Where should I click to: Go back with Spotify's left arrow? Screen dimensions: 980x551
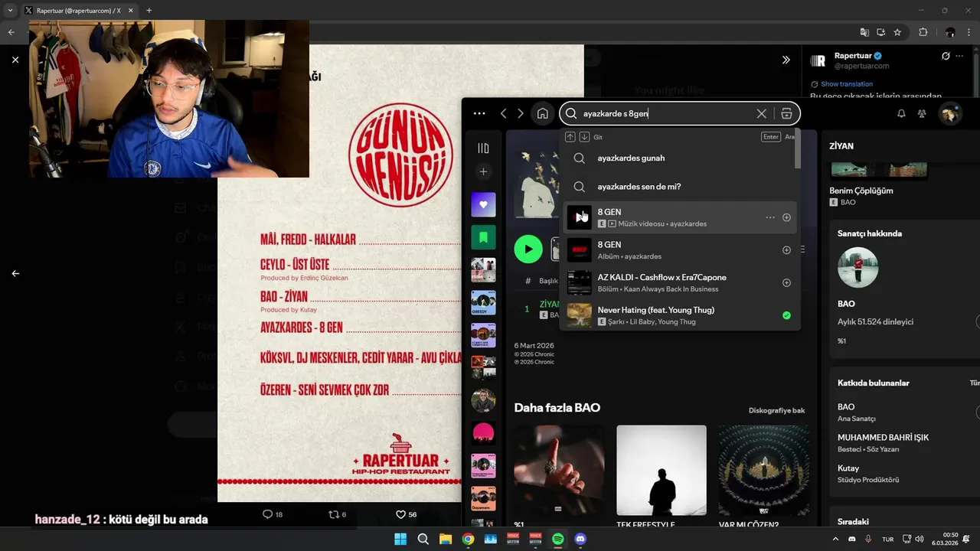(503, 113)
